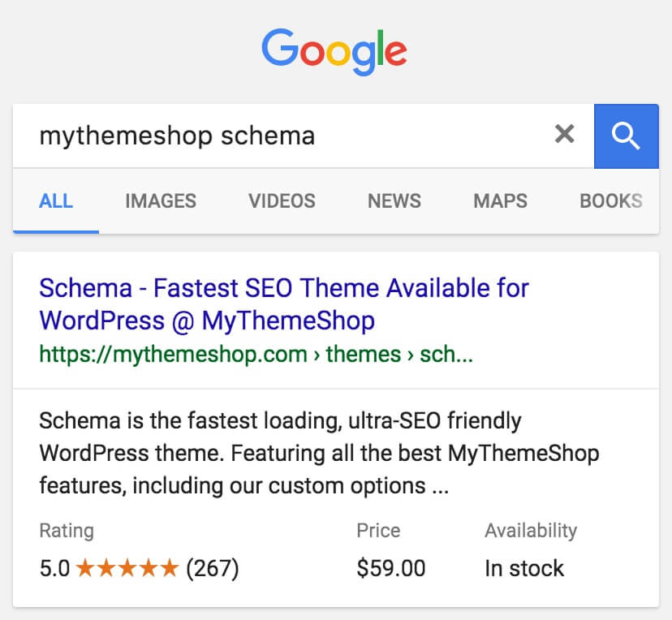This screenshot has height=620, width=672.
Task: Click the $59.00 price value
Action: 391,569
